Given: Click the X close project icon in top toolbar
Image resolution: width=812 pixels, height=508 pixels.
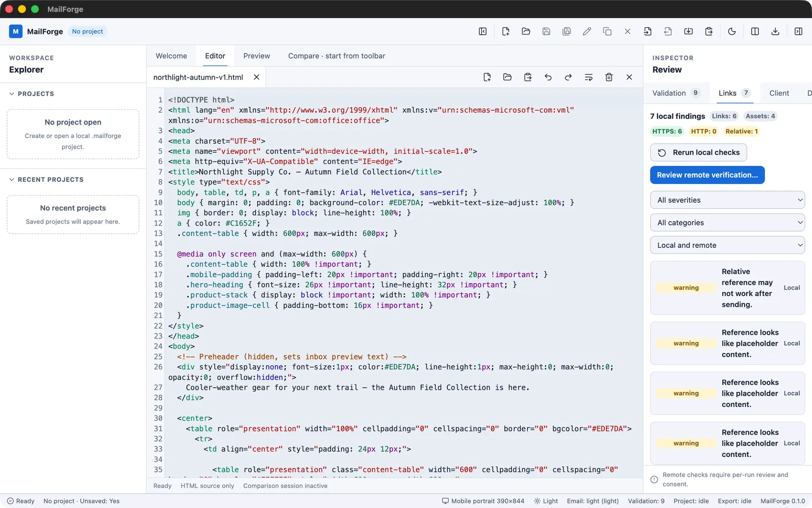Looking at the screenshot, I should tap(627, 31).
